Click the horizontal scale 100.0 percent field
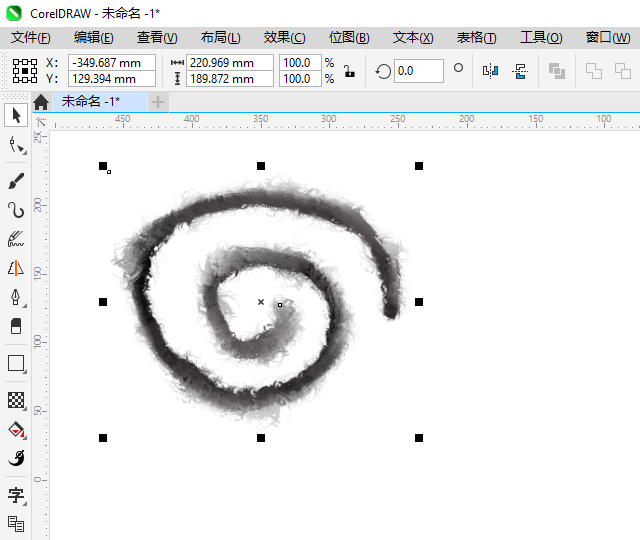 pyautogui.click(x=300, y=63)
